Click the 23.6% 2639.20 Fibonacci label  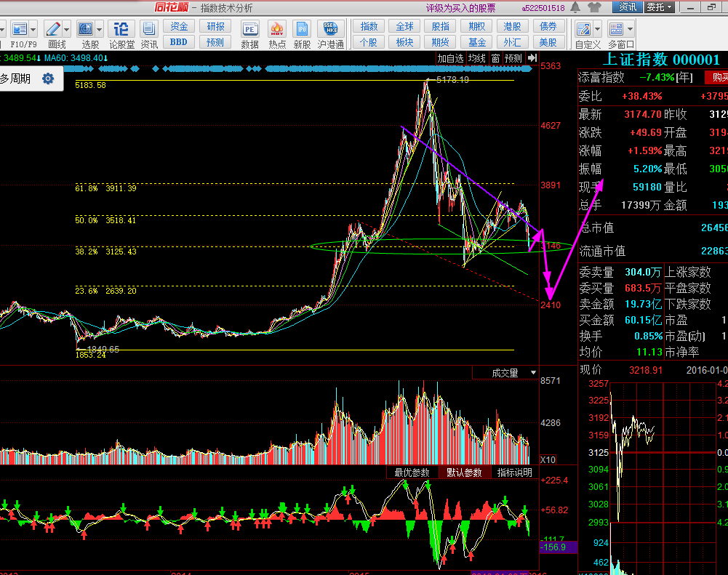coord(106,291)
